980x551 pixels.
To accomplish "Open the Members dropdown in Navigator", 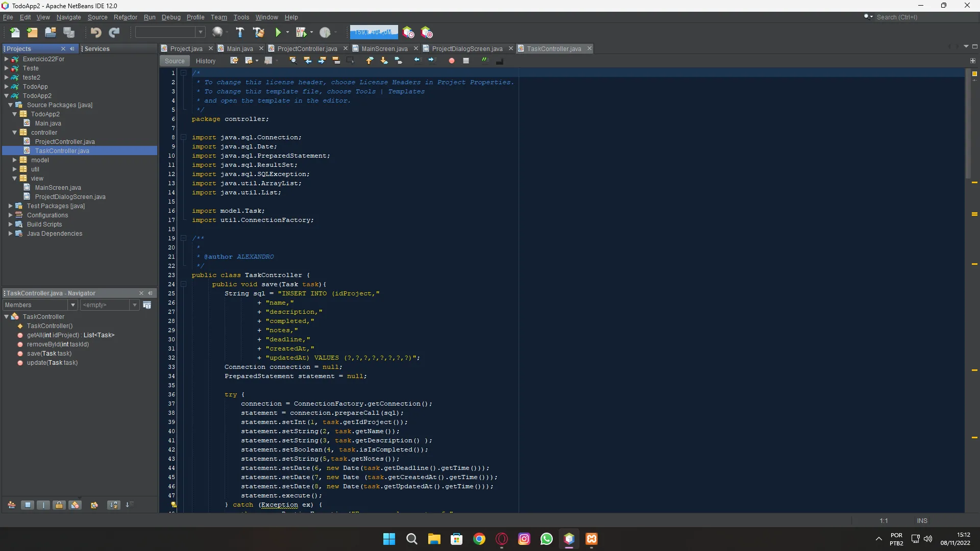I will pos(73,305).
